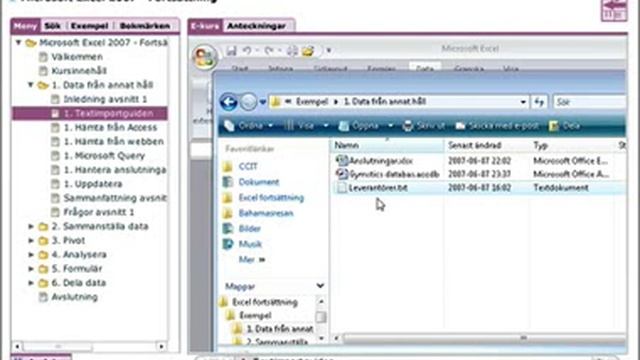Click Save icon in quick access toolbar

coord(231,51)
